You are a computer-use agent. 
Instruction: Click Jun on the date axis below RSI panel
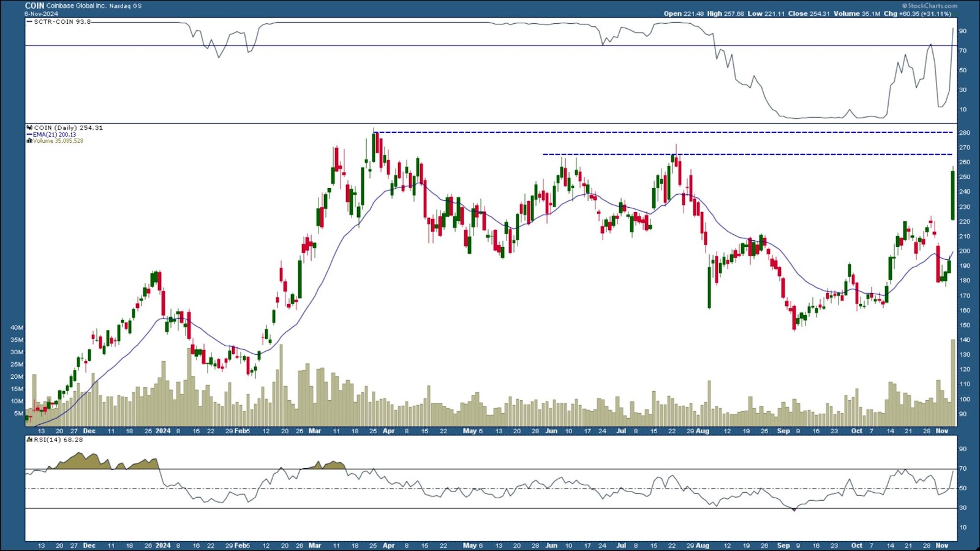point(551,545)
